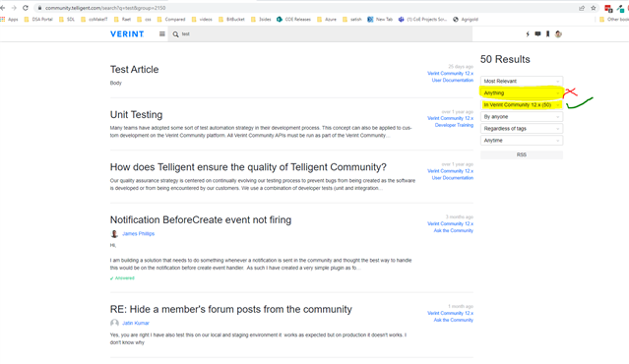Expand the Anything content type dropdown

coord(522,93)
